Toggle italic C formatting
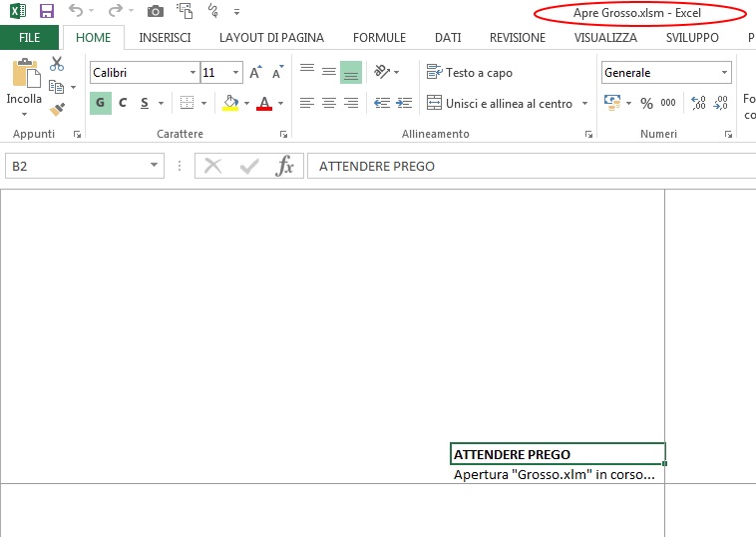Image resolution: width=756 pixels, height=537 pixels. point(123,103)
